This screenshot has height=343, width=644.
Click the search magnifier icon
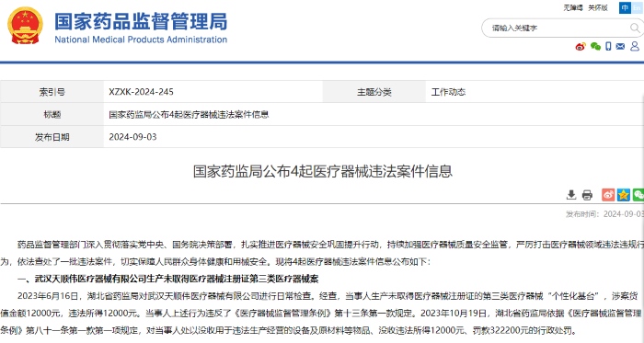(x=635, y=28)
